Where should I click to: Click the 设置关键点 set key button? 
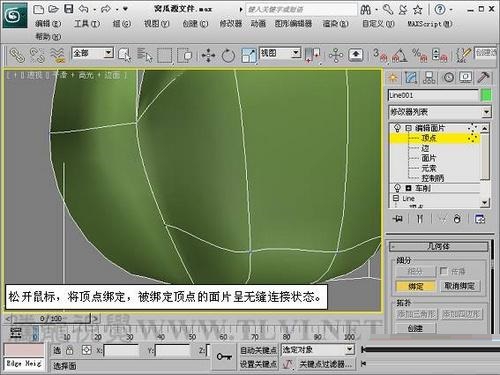pos(258,364)
